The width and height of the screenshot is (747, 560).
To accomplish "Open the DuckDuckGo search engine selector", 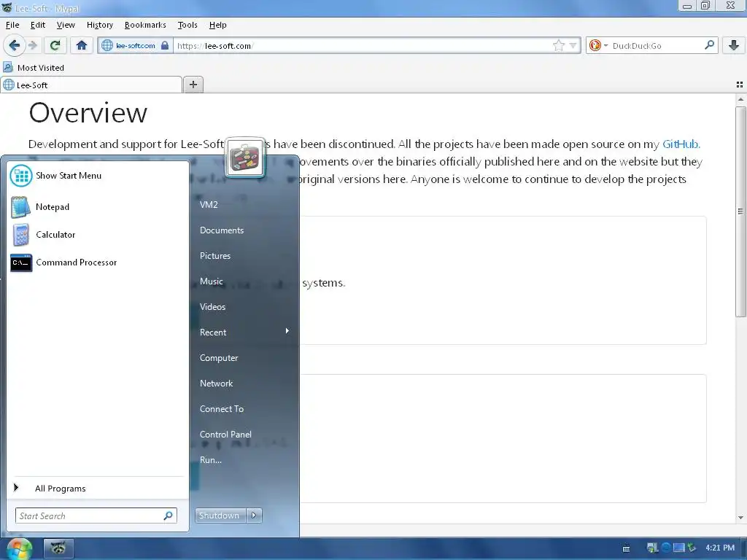I will coord(598,45).
